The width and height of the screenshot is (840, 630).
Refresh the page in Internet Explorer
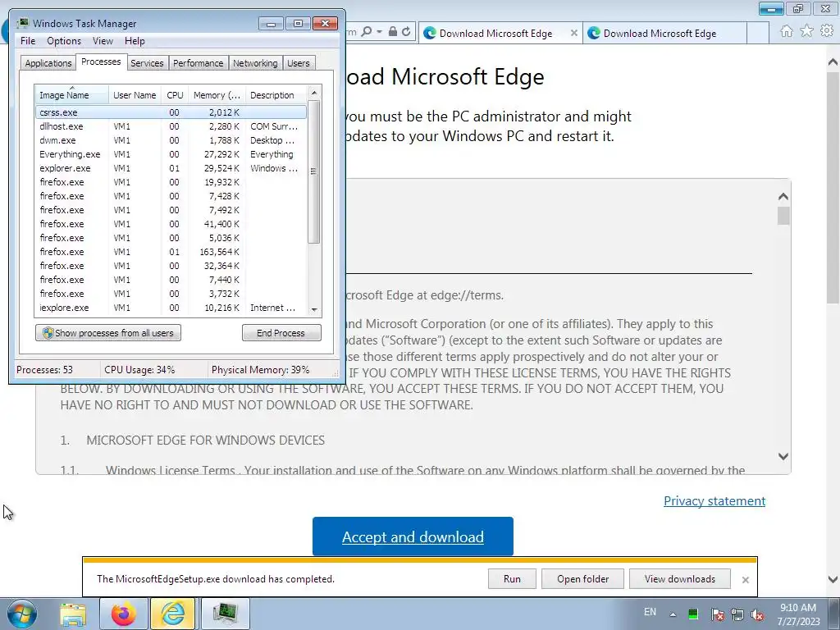pos(407,32)
